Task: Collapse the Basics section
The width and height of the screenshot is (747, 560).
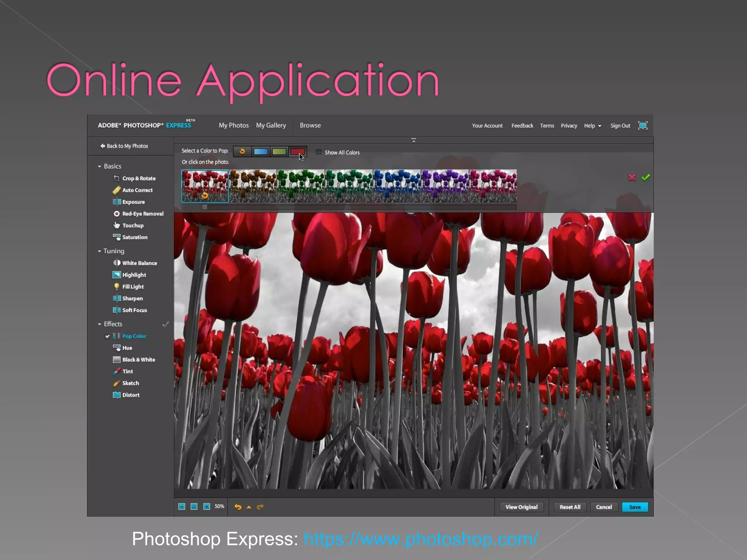Action: click(x=100, y=166)
